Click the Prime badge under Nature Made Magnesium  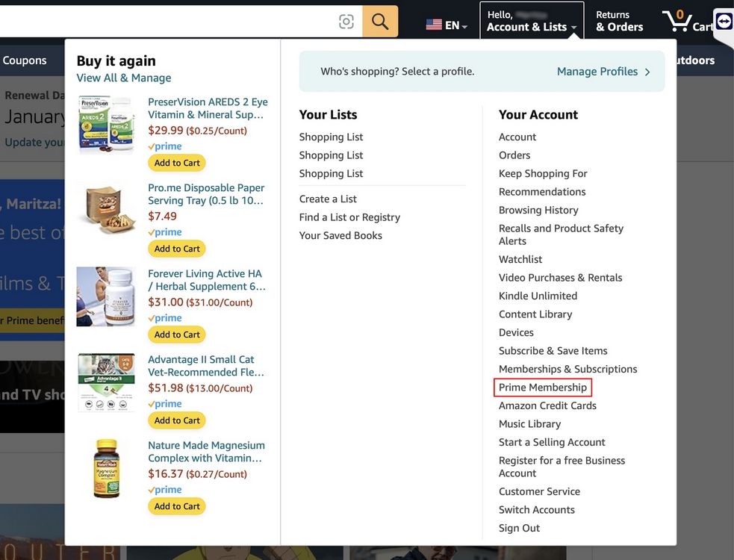point(164,490)
